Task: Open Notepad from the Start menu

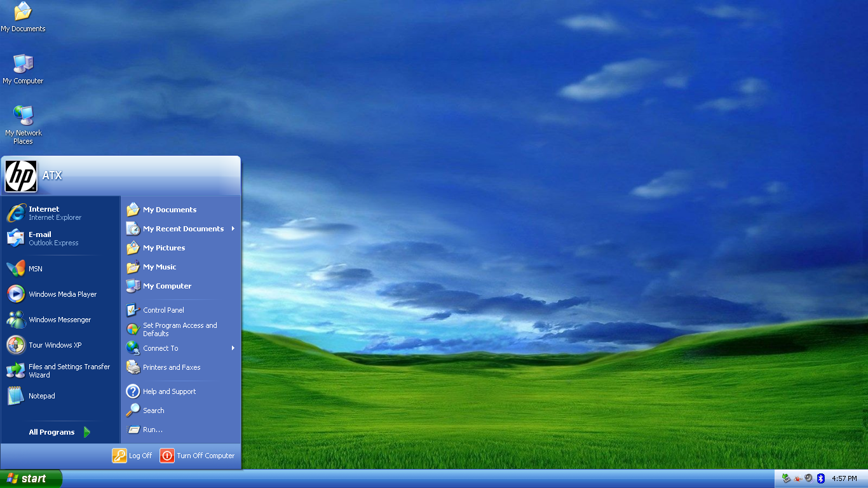Action: (x=60, y=396)
